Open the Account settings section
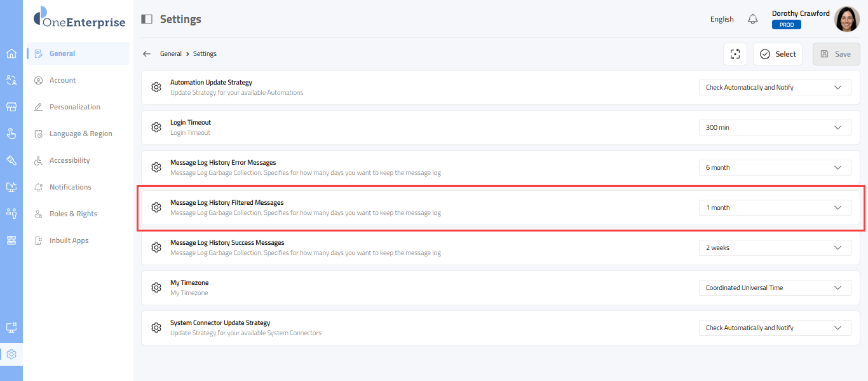 (62, 80)
